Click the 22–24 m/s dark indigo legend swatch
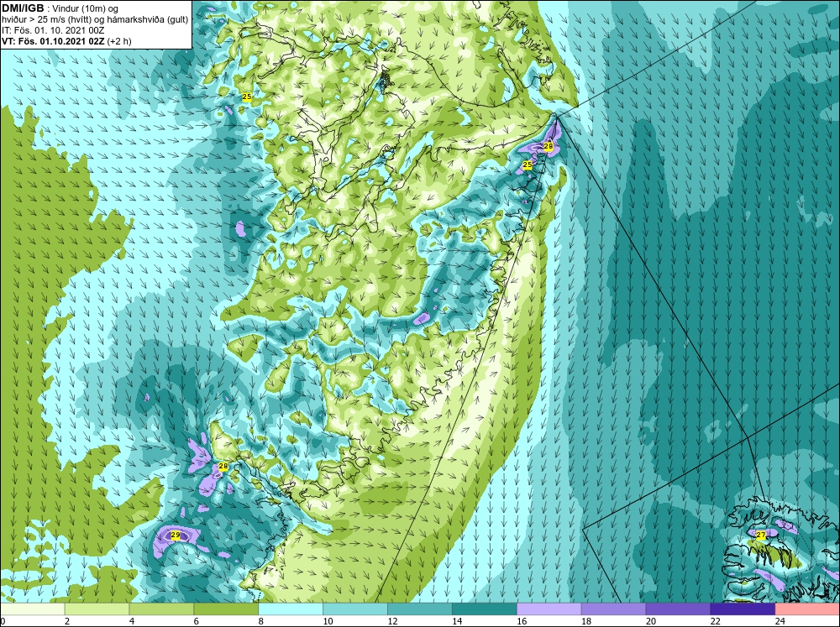Viewport: 840px width, 627px height. (743, 609)
